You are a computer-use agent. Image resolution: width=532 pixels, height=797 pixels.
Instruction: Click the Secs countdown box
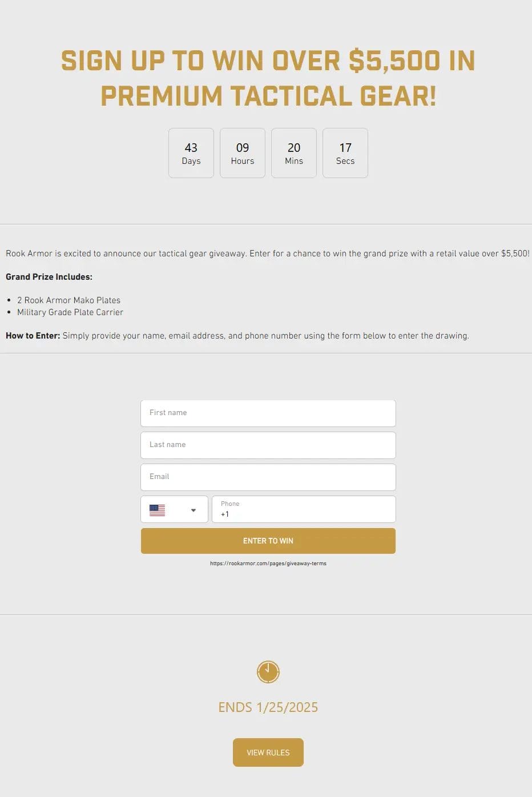345,153
